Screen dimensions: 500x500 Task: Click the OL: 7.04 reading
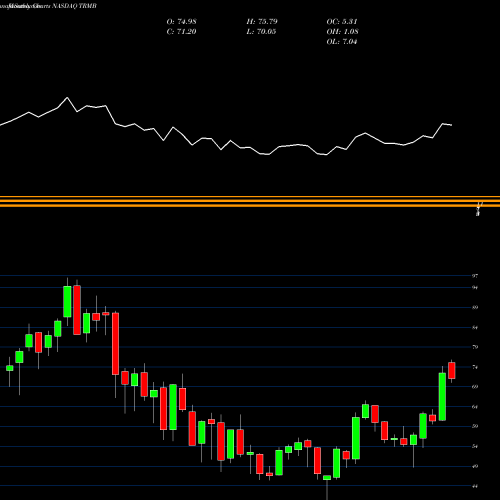tap(342, 42)
